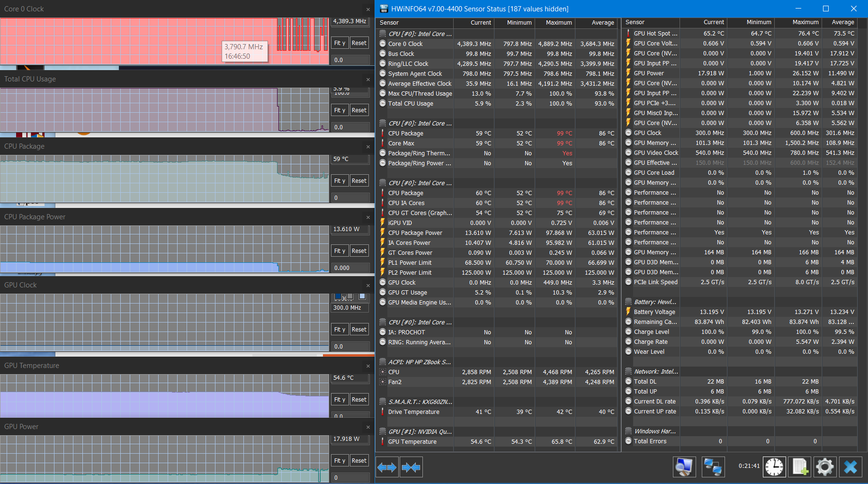The height and width of the screenshot is (484, 868).
Task: Click the 0:21:41 elapsed time text
Action: click(x=749, y=466)
